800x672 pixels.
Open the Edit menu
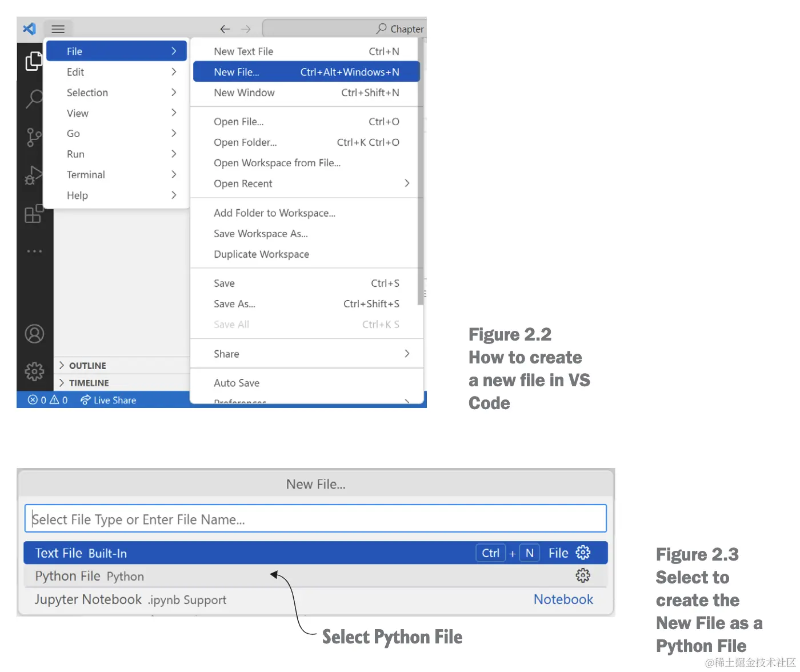point(117,72)
